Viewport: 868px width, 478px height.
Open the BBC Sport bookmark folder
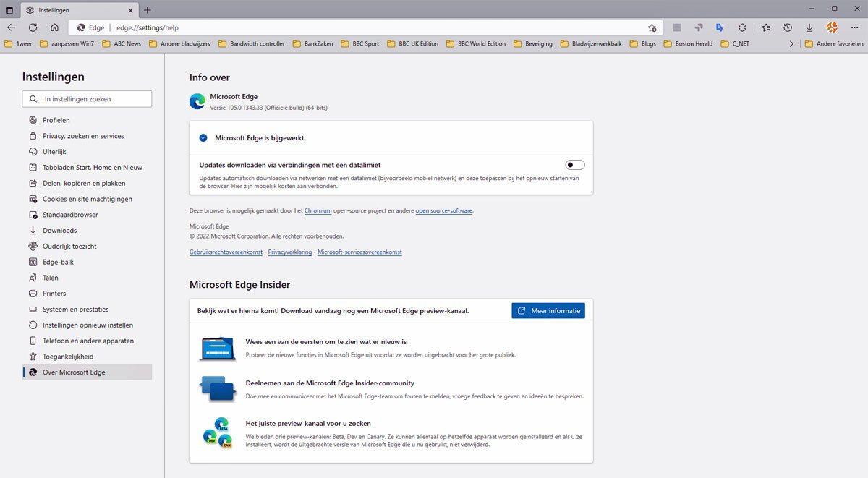[360, 43]
